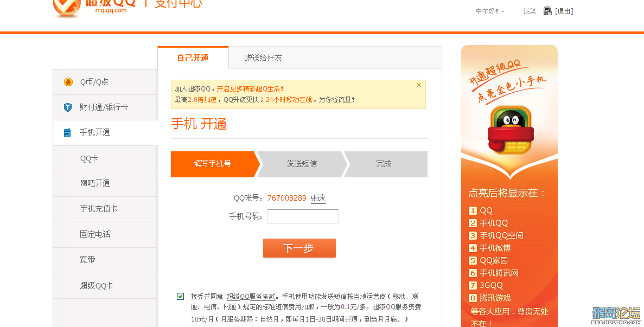Click the 手机腾讯网 list item

[494, 273]
